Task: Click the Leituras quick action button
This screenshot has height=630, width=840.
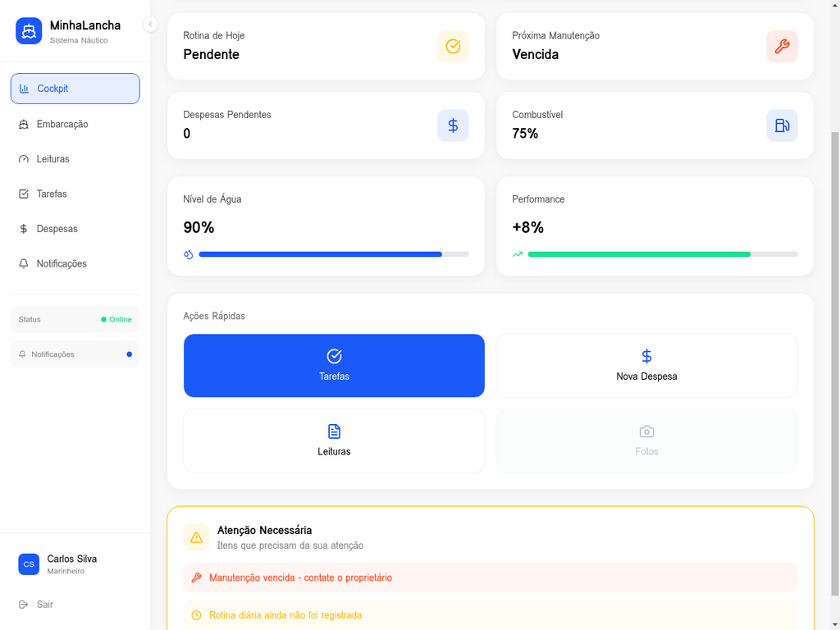Action: pyautogui.click(x=334, y=441)
